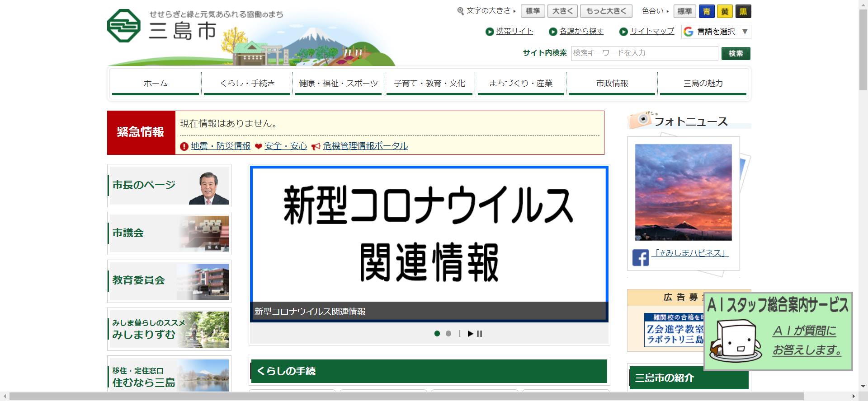The width and height of the screenshot is (868, 401).
Task: Select the first slide indicator dot
Action: (437, 334)
